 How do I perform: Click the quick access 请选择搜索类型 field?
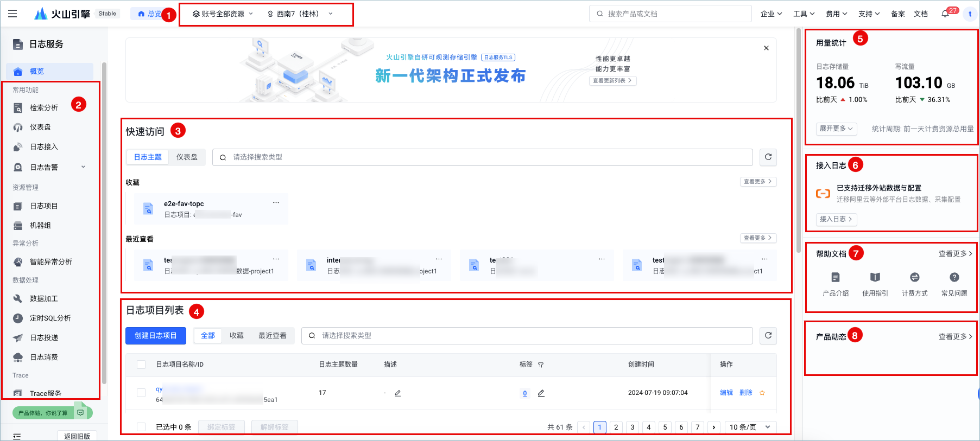tap(483, 157)
